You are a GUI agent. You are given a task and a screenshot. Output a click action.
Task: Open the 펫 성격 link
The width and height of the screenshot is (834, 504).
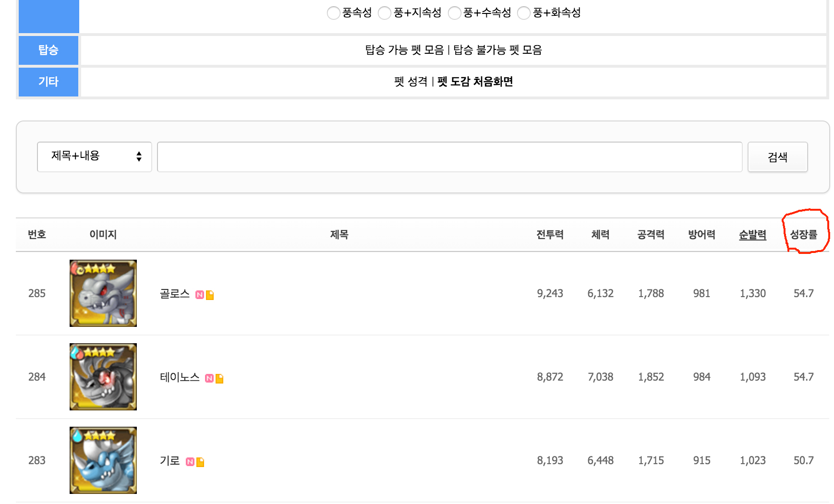point(411,82)
